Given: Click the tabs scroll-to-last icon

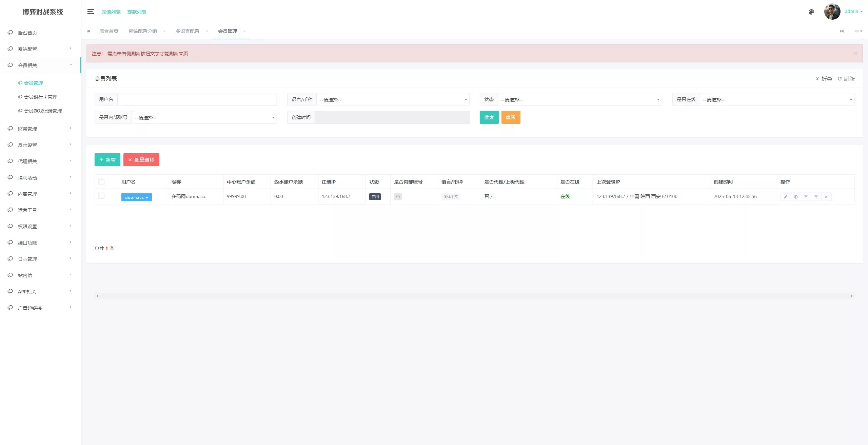Looking at the screenshot, I should tap(842, 31).
